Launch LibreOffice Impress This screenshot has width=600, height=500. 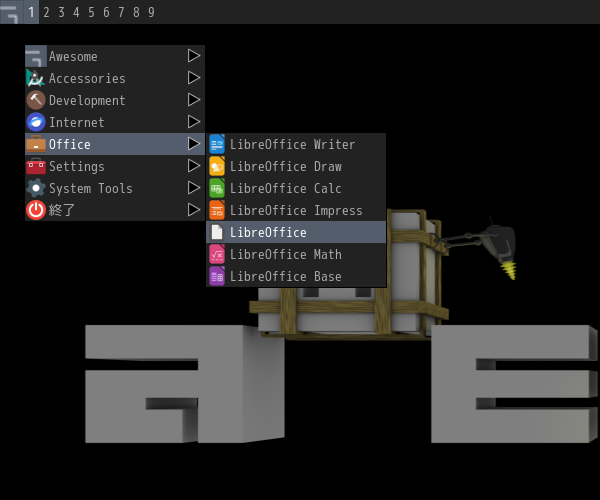pos(296,210)
